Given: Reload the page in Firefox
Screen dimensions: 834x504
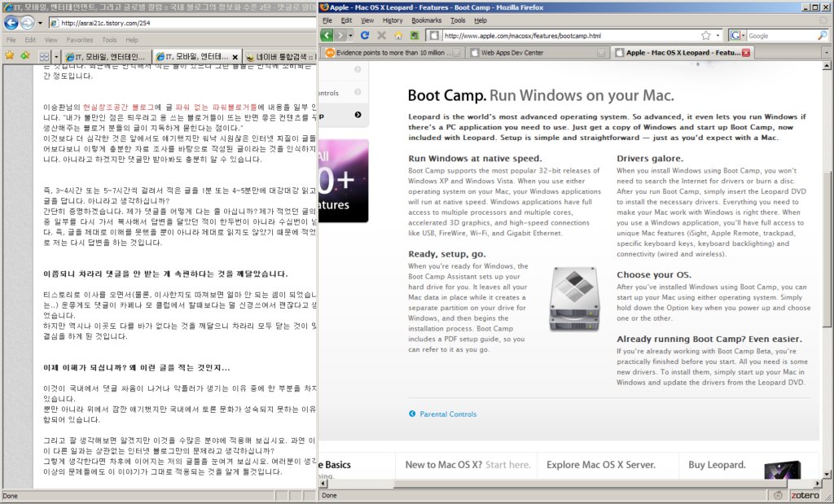Looking at the screenshot, I should click(x=365, y=35).
